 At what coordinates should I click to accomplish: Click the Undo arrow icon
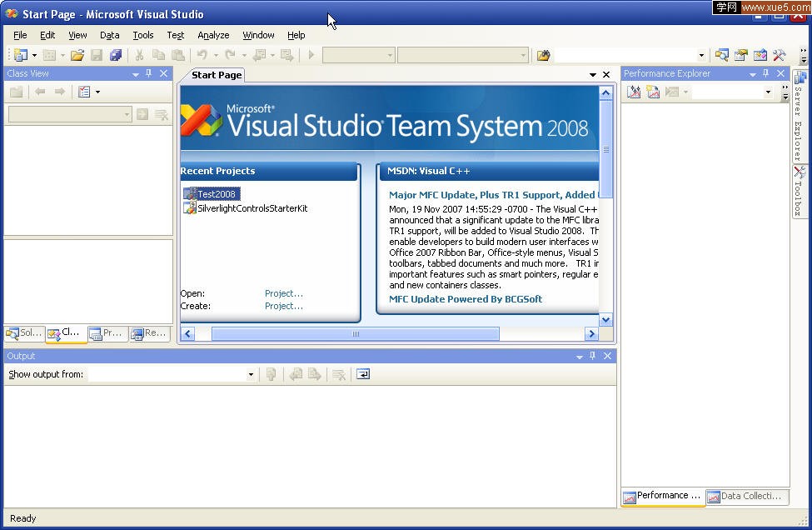(x=202, y=55)
